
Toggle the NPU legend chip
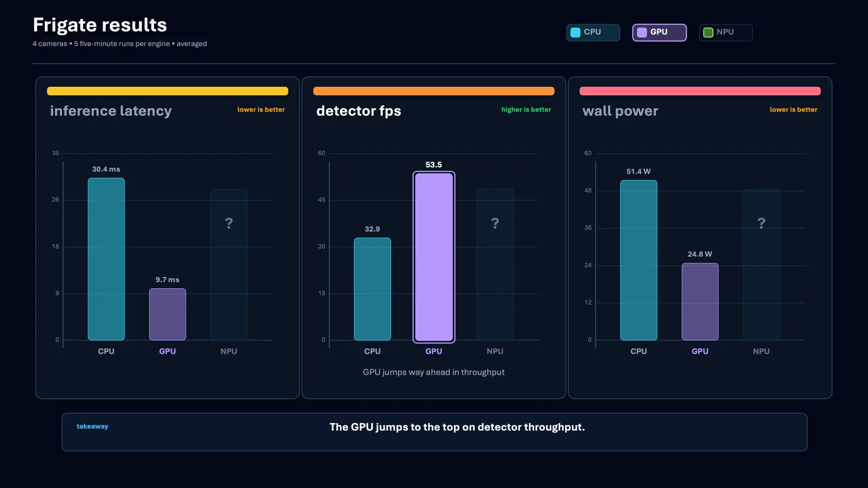(x=726, y=32)
